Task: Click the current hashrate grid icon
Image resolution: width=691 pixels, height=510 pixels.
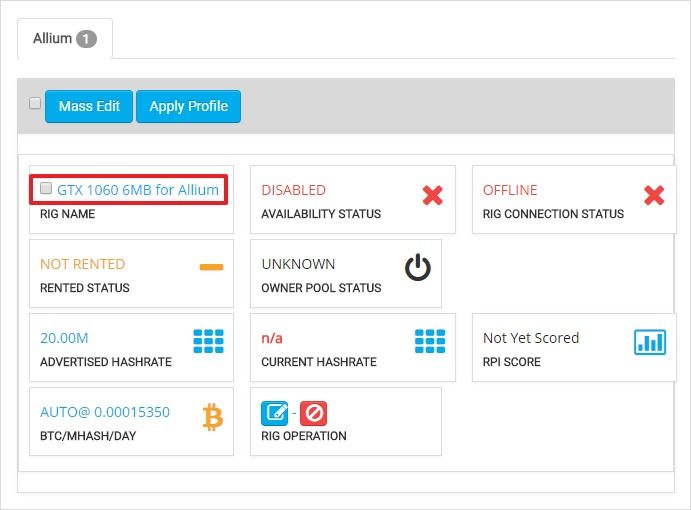Action: [x=430, y=341]
